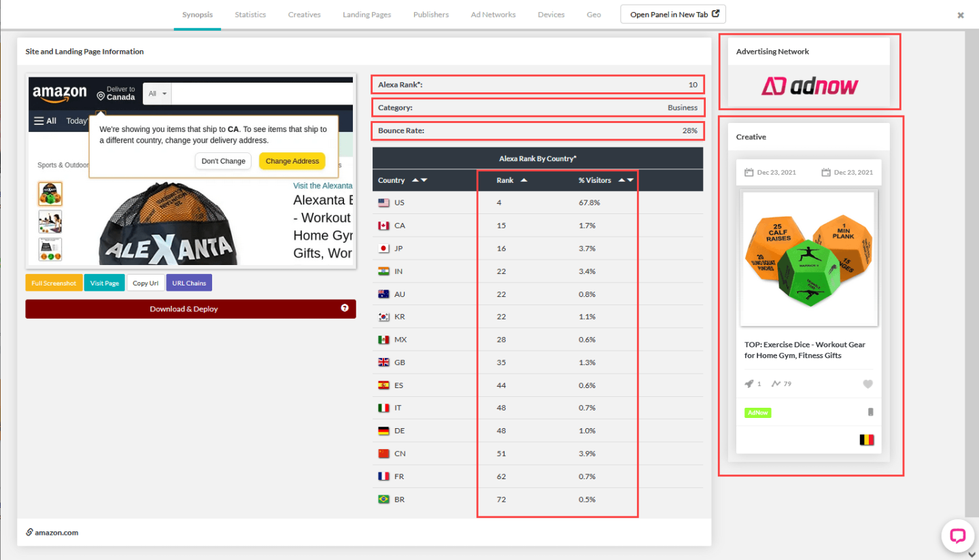The height and width of the screenshot is (560, 979).
Task: Click the exercise dice creative thumbnail
Action: (x=808, y=259)
